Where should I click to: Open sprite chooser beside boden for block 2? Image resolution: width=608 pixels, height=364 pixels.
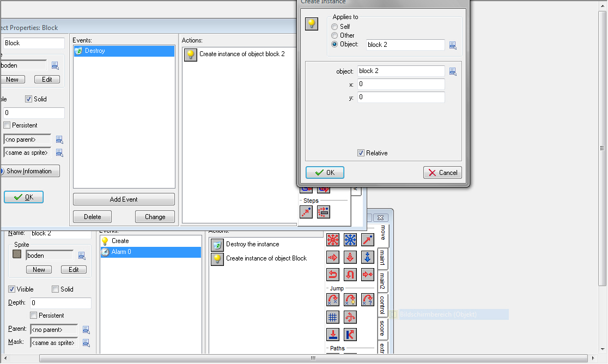82,256
